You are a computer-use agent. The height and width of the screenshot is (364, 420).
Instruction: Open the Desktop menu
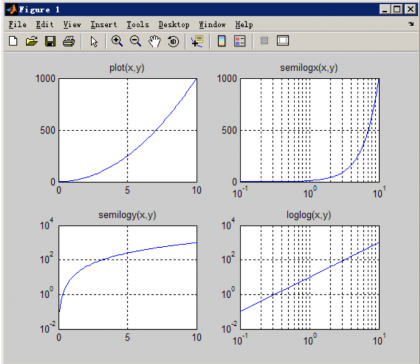174,25
